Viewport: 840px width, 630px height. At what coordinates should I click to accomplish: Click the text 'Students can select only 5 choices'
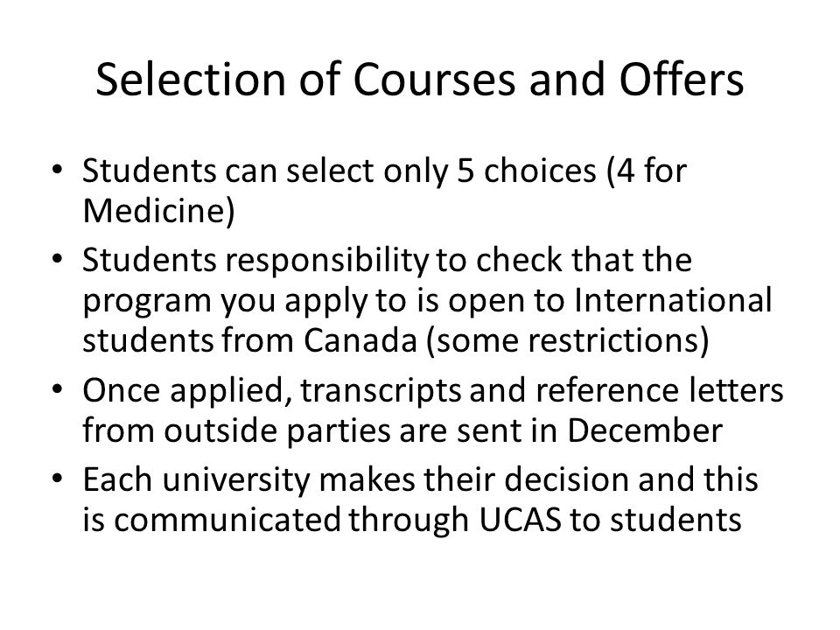[x=339, y=171]
